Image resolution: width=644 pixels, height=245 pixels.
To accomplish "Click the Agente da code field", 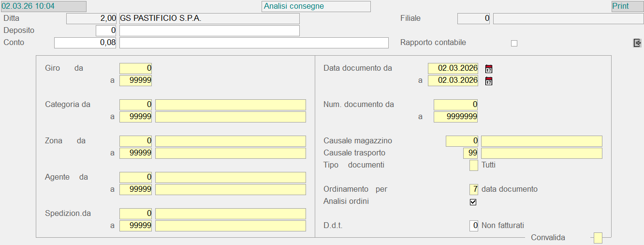I will point(135,177).
